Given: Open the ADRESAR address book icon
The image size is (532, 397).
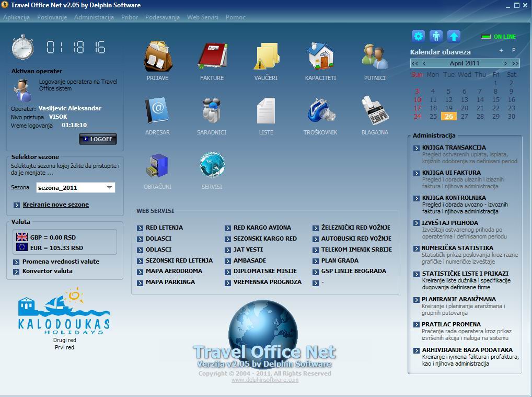Looking at the screenshot, I should (x=157, y=110).
